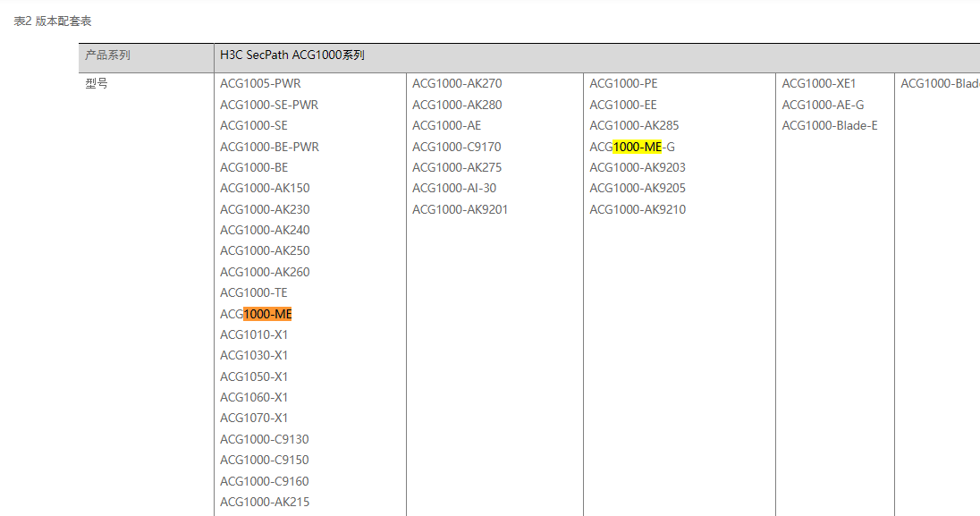The image size is (980, 516).
Task: Click model ACG1000-C9130
Action: click(265, 439)
